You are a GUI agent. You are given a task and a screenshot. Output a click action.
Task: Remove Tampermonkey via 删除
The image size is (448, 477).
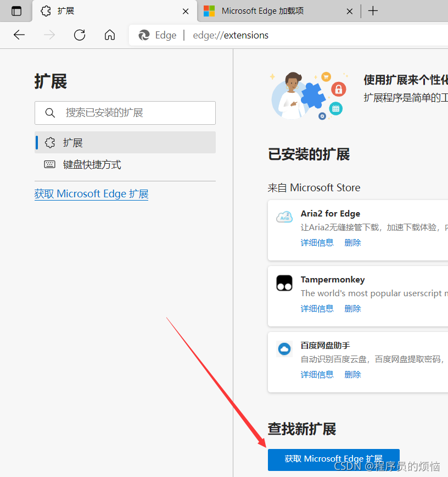[x=352, y=308]
